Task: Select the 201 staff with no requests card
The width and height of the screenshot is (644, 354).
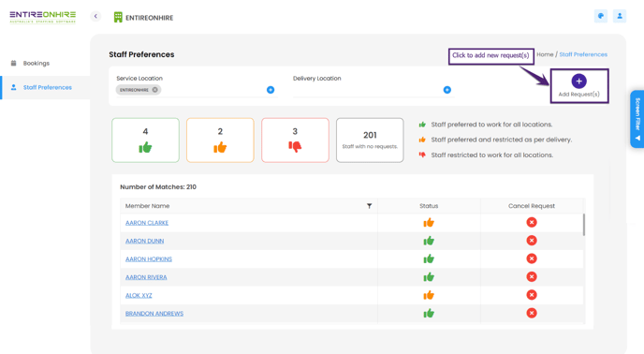Action: pyautogui.click(x=370, y=140)
